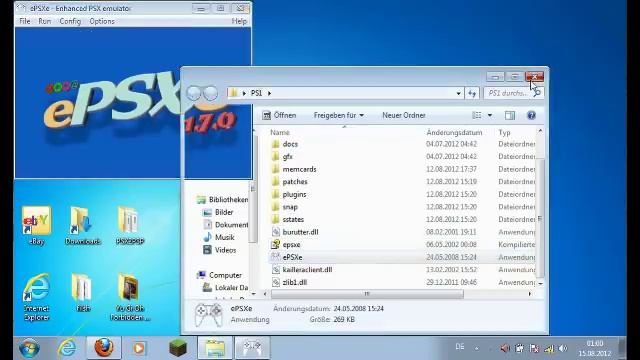Switch to Explorer window in taskbar

pos(215,348)
